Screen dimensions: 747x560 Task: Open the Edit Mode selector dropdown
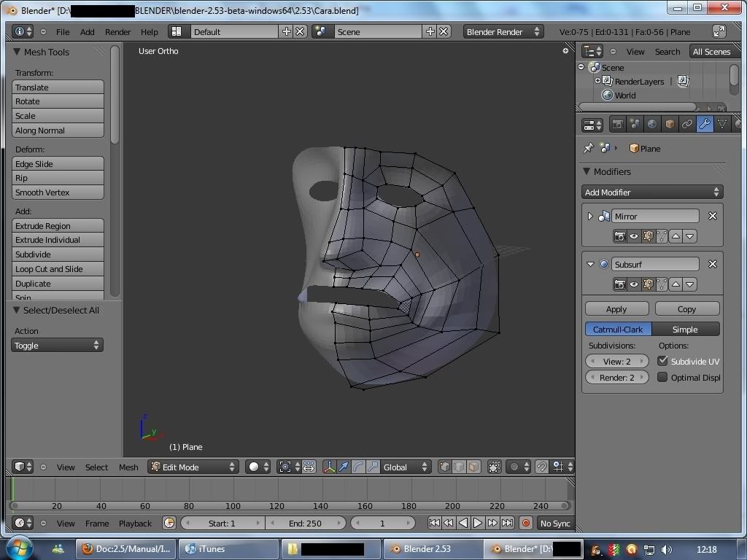coord(193,467)
